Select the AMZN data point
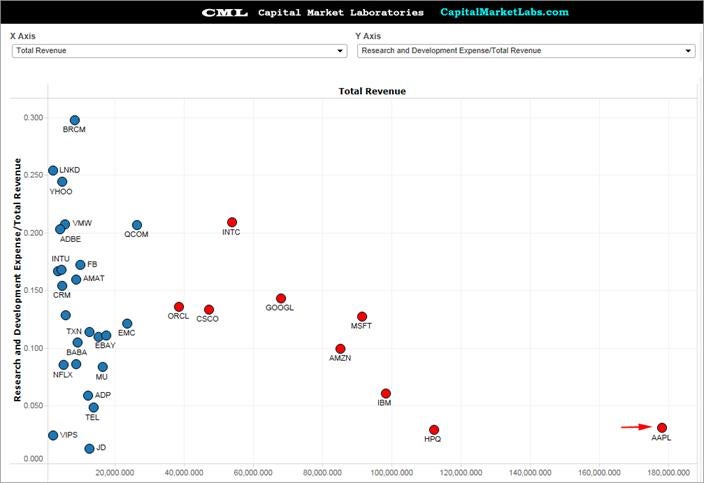Image resolution: width=704 pixels, height=483 pixels. [x=340, y=349]
